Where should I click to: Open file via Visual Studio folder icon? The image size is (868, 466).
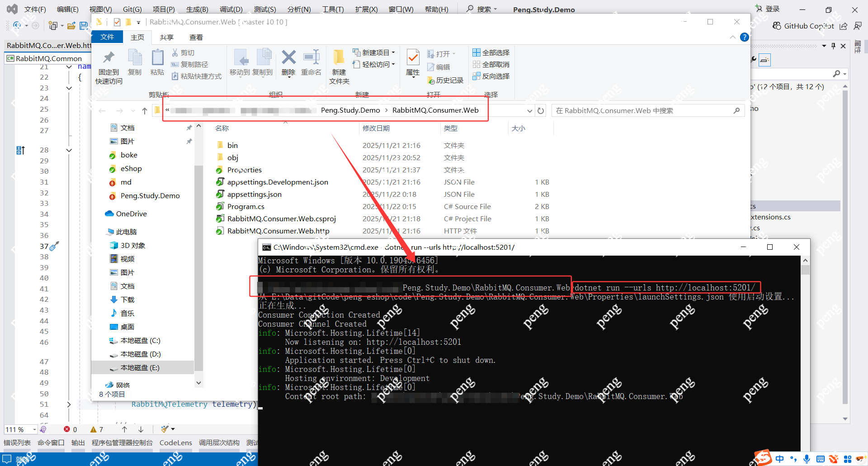[x=71, y=26]
